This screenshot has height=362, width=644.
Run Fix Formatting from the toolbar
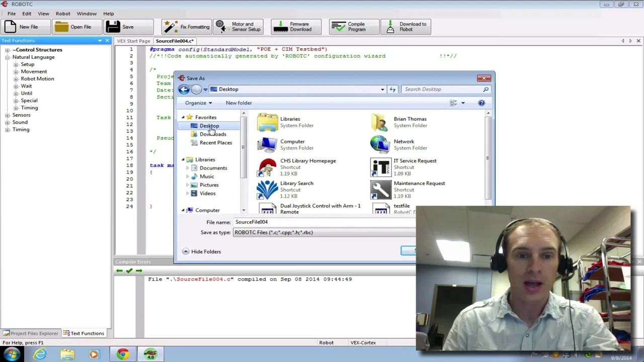pyautogui.click(x=187, y=27)
